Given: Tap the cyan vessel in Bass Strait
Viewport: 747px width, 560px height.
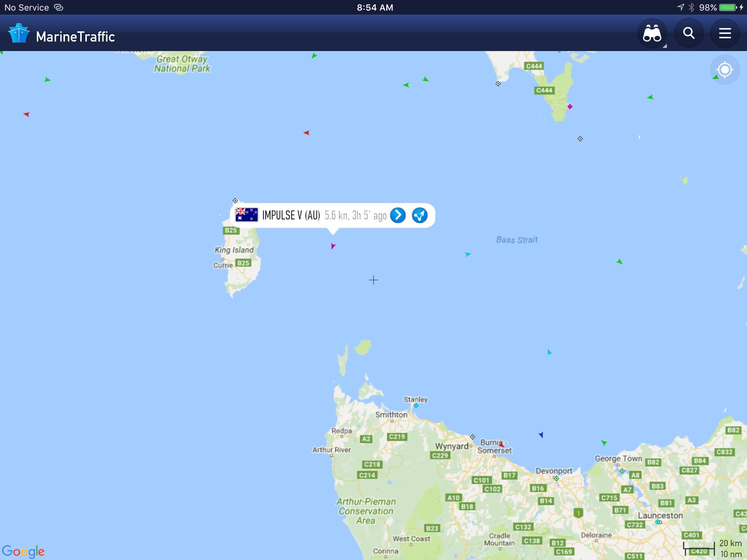Looking at the screenshot, I should point(468,254).
